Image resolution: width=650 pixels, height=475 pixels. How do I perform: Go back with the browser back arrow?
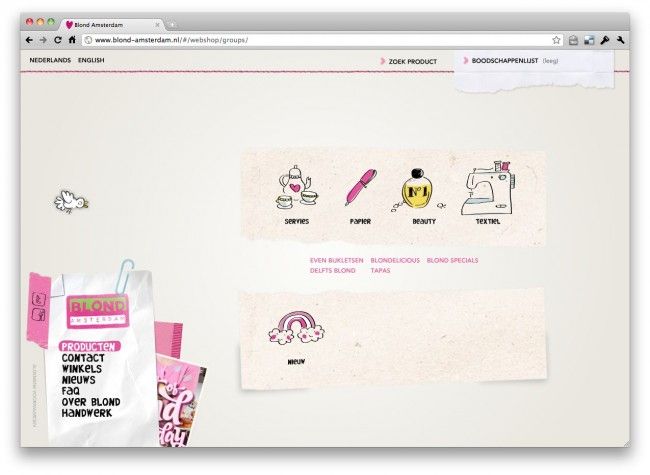coord(29,40)
